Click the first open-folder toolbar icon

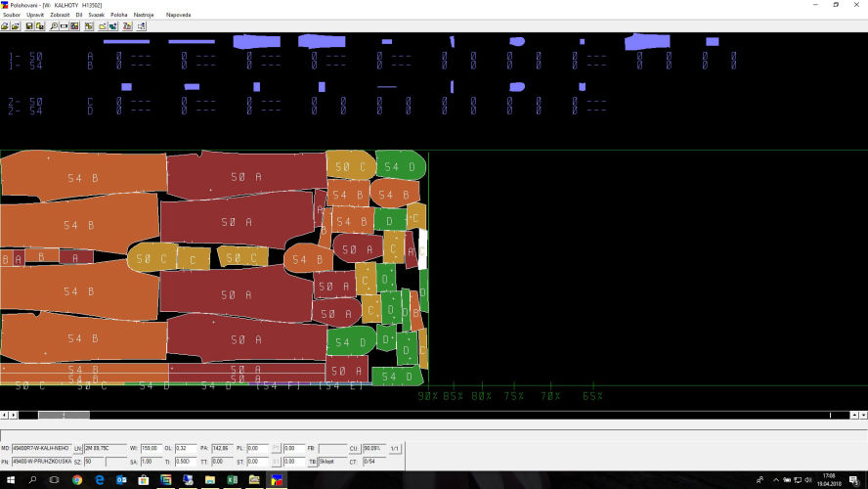tap(5, 26)
